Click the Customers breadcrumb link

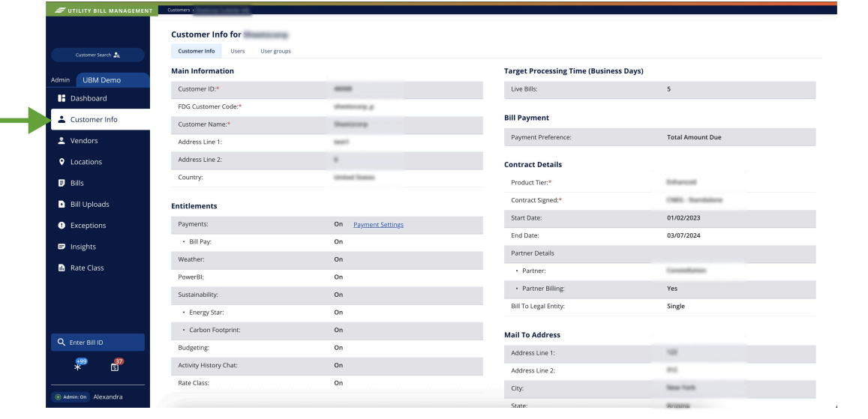click(x=179, y=10)
